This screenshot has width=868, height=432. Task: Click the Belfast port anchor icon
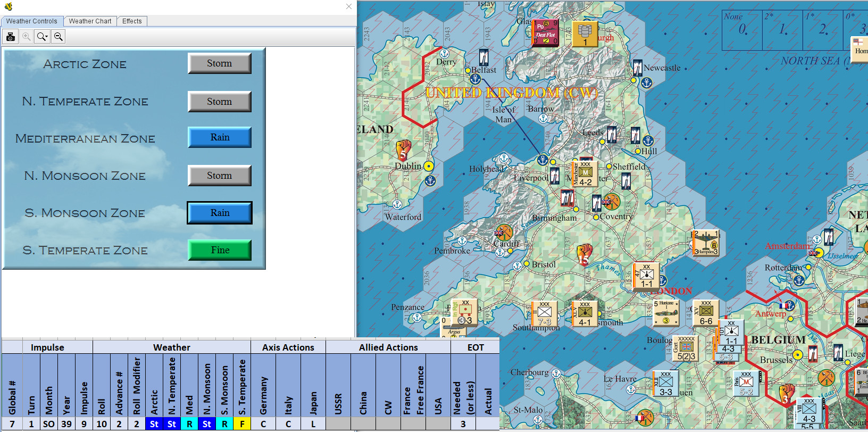click(x=475, y=79)
